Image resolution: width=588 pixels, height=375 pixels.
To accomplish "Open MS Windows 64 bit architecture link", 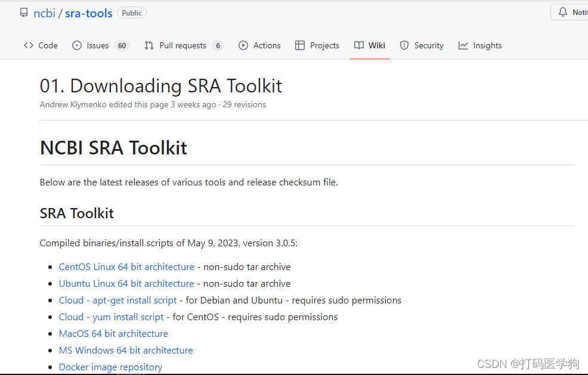I will [126, 350].
